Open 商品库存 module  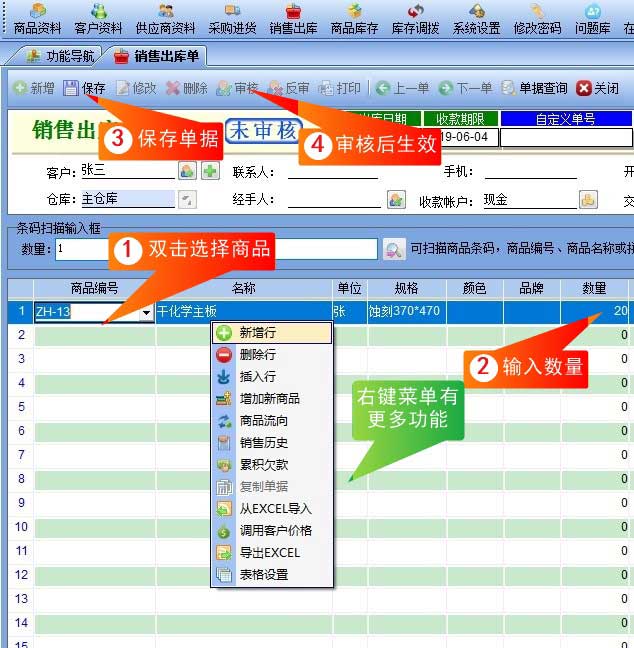pos(354,19)
